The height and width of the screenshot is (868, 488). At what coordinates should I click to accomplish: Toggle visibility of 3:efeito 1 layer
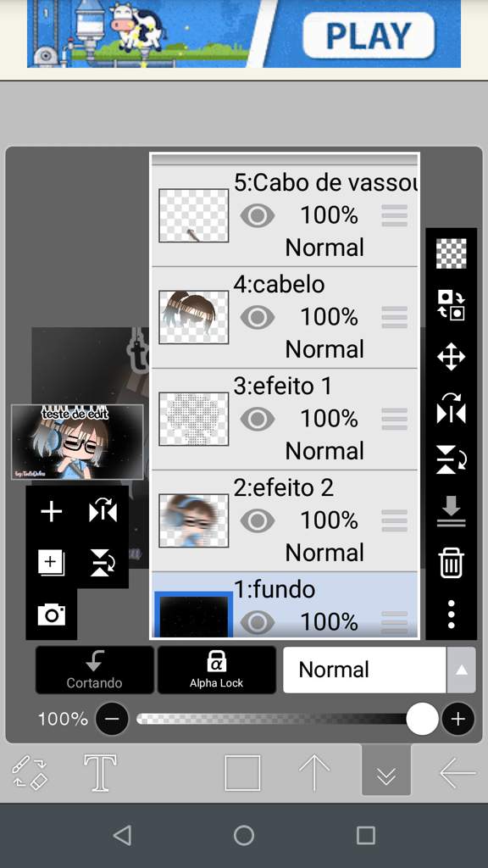258,419
